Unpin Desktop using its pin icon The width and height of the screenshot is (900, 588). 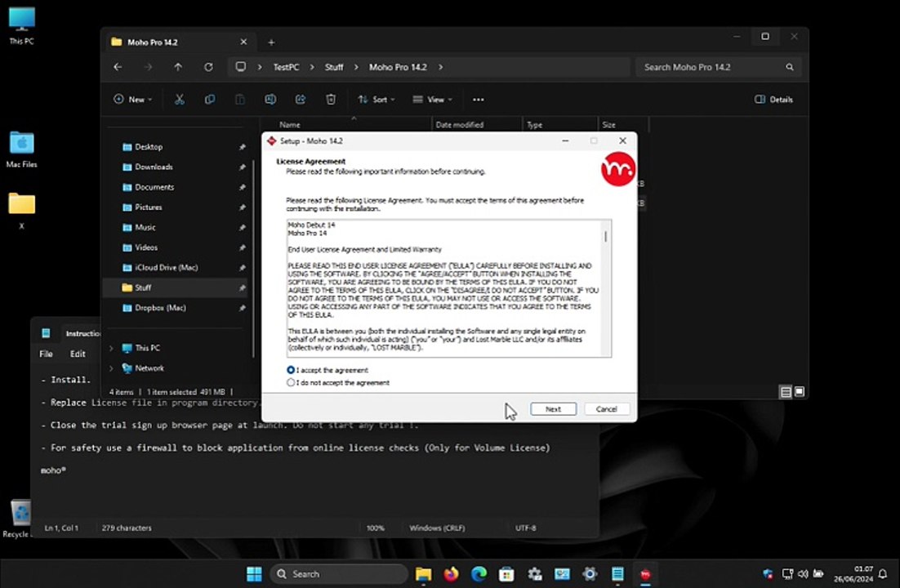[x=243, y=147]
